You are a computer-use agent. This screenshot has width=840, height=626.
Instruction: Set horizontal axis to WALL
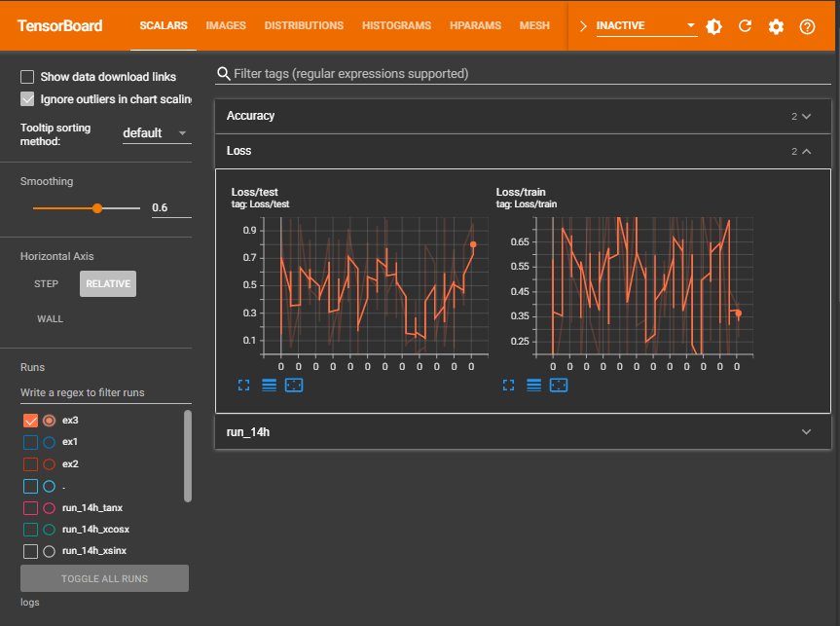point(50,319)
